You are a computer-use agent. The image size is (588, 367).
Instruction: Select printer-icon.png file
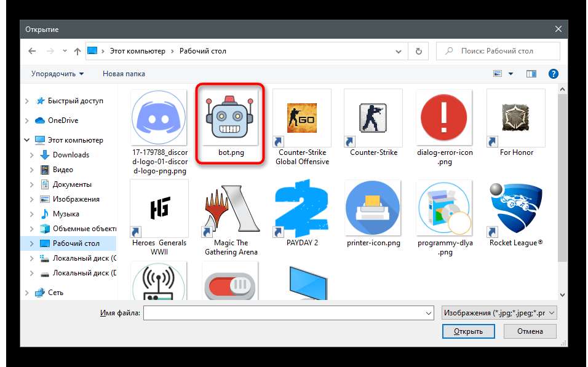click(373, 214)
